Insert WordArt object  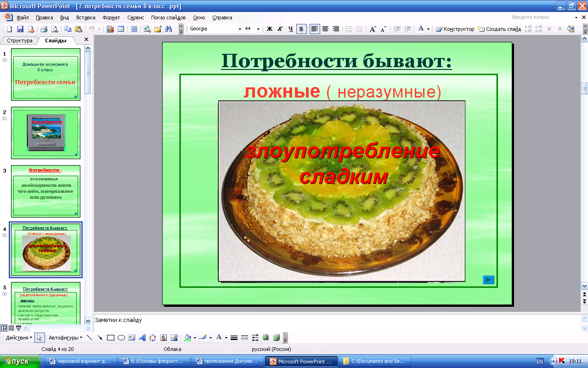(x=142, y=338)
